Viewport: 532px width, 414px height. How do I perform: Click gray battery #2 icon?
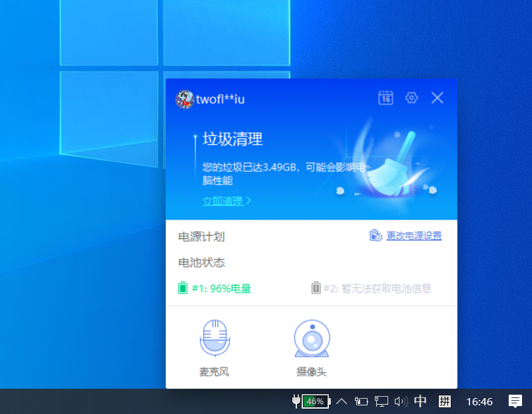pyautogui.click(x=316, y=288)
